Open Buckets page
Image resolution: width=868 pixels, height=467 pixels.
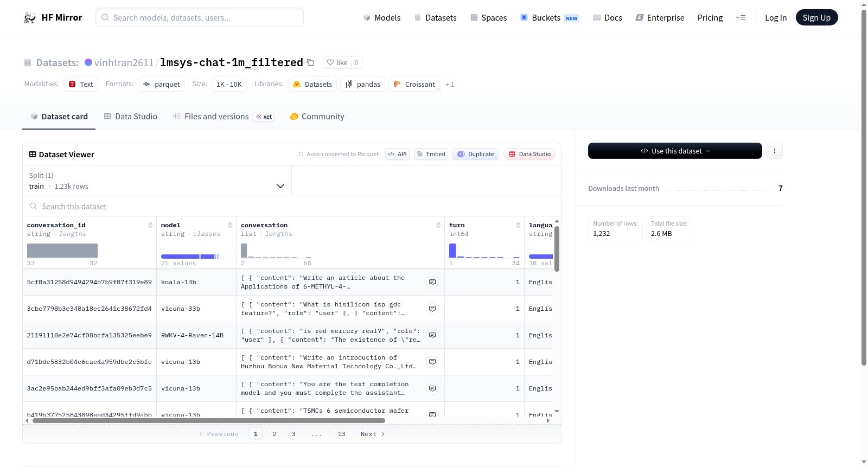tap(550, 18)
